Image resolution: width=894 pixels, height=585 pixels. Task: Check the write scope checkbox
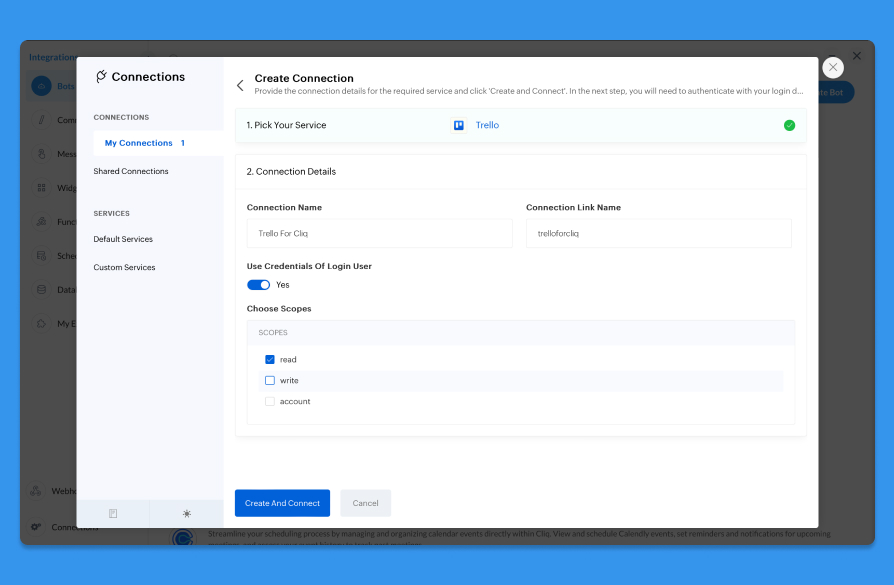(270, 381)
